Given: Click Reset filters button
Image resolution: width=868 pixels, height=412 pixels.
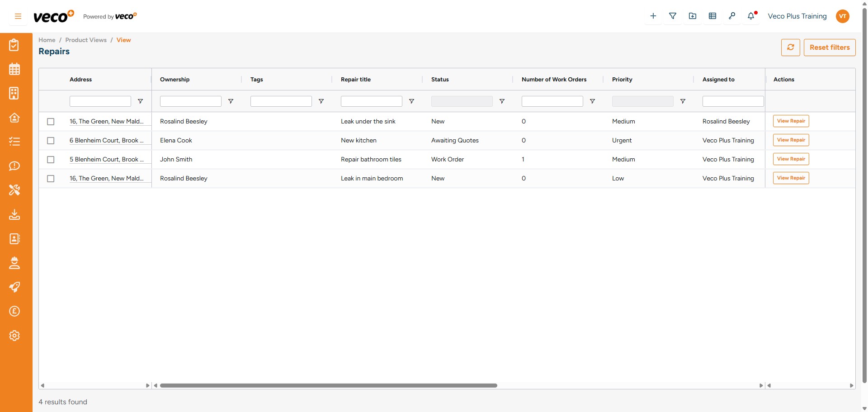Looking at the screenshot, I should pos(830,47).
